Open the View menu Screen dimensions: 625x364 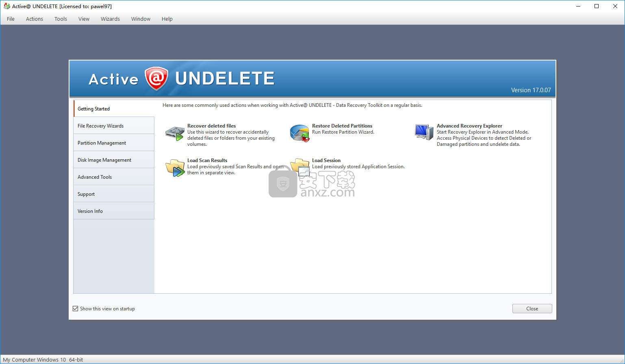point(84,19)
